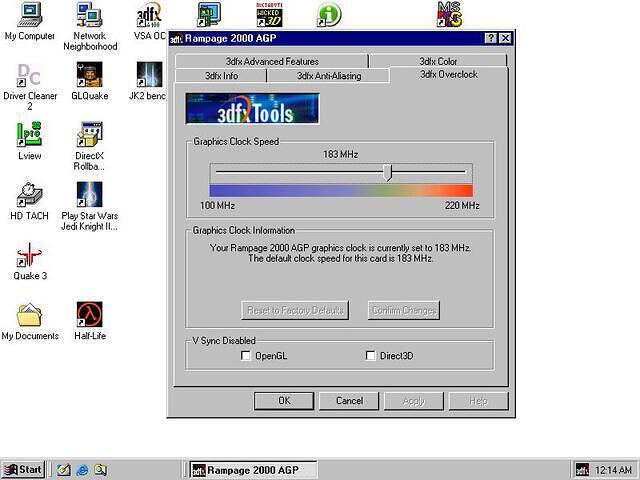Open the GLQuake desktop icon

click(x=90, y=75)
